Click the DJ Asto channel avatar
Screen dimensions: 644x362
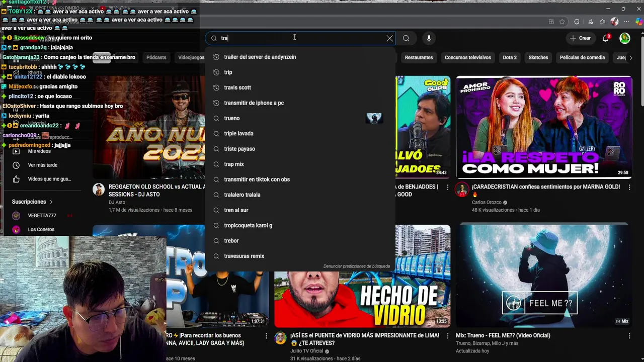pyautogui.click(x=99, y=190)
